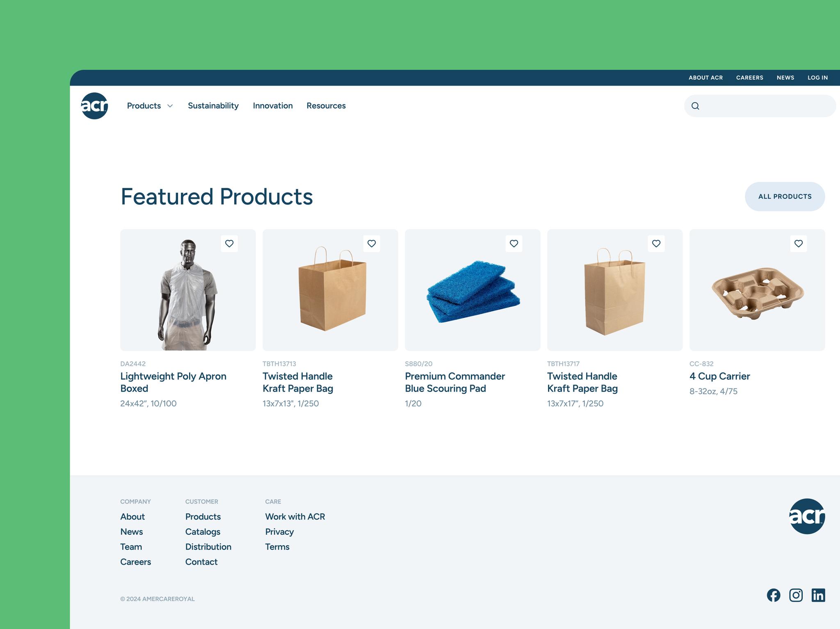Click the All Products button
Image resolution: width=840 pixels, height=629 pixels.
pyautogui.click(x=785, y=196)
